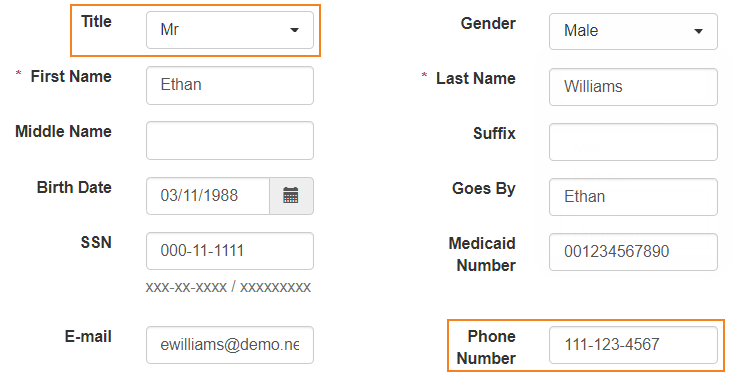Click the Phone Number label text
The height and width of the screenshot is (380, 734).
pyautogui.click(x=486, y=347)
